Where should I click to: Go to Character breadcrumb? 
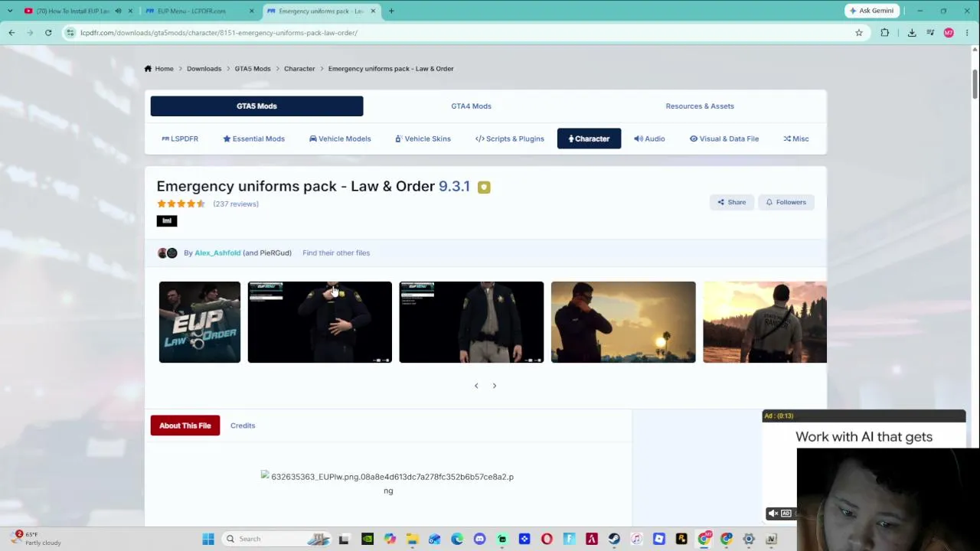point(299,69)
